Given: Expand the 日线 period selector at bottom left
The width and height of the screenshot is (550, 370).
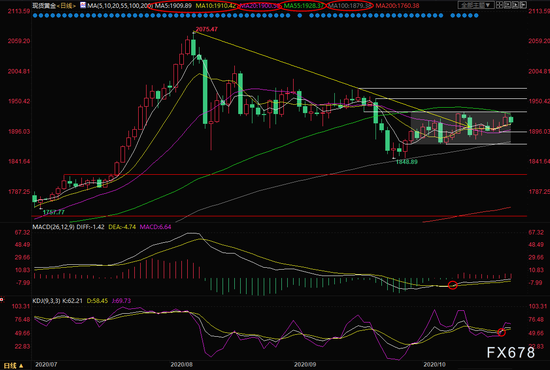Looking at the screenshot, I should [14, 365].
